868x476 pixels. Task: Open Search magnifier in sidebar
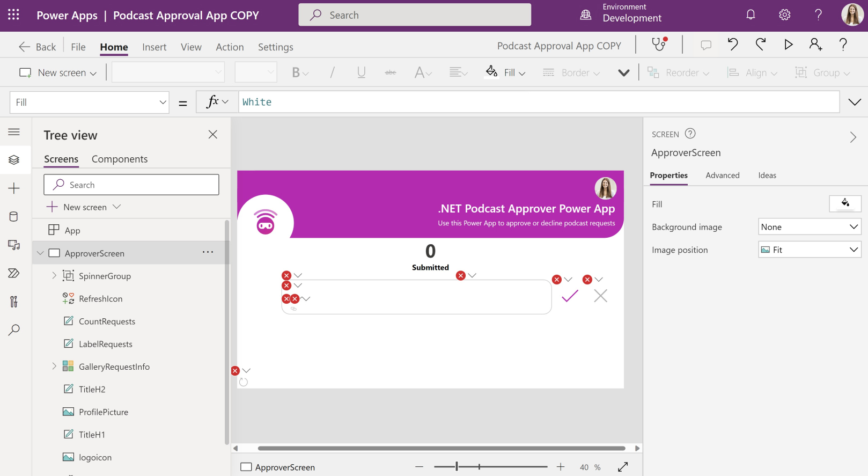pos(14,330)
